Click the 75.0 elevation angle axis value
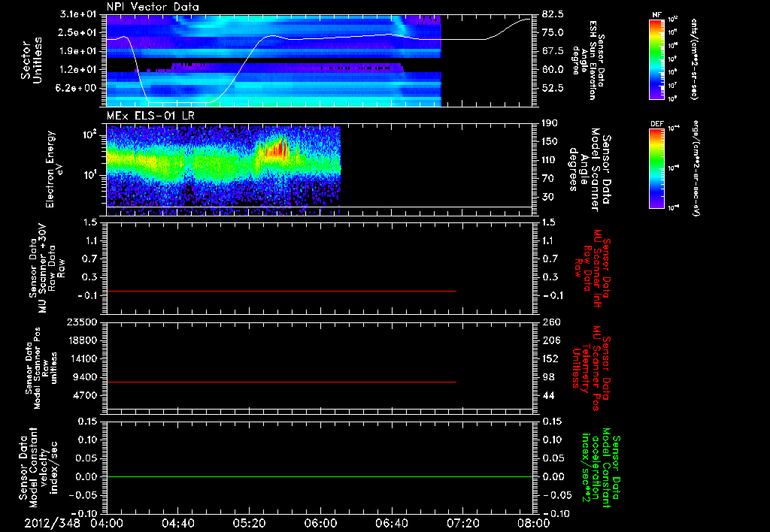 [x=553, y=32]
